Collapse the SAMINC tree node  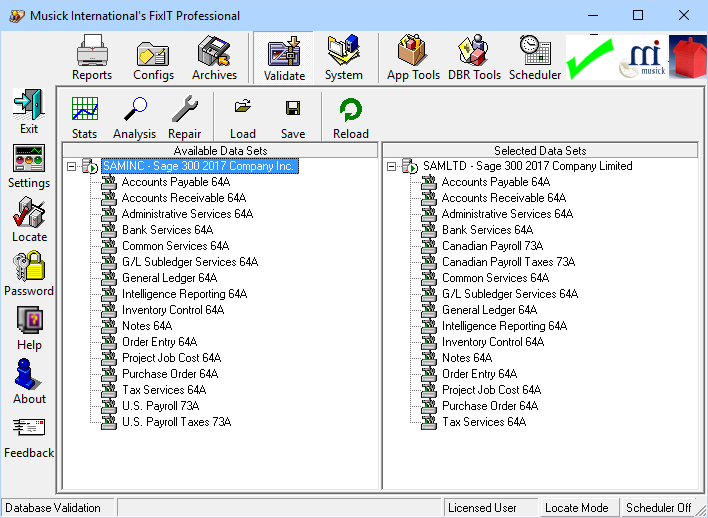click(x=71, y=167)
